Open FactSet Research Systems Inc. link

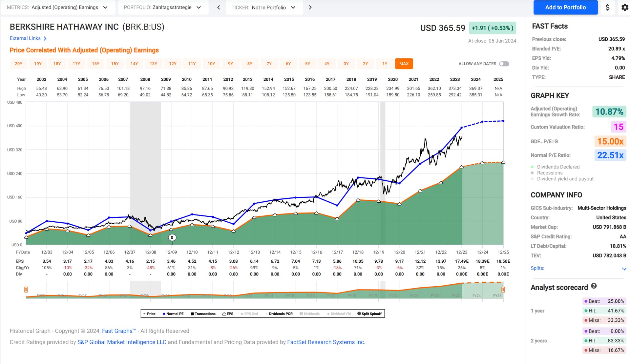click(326, 342)
